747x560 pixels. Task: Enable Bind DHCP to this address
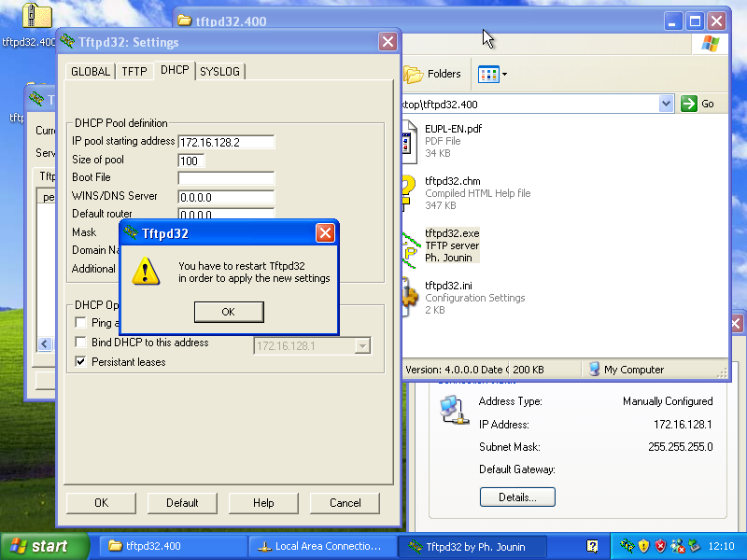tap(80, 343)
